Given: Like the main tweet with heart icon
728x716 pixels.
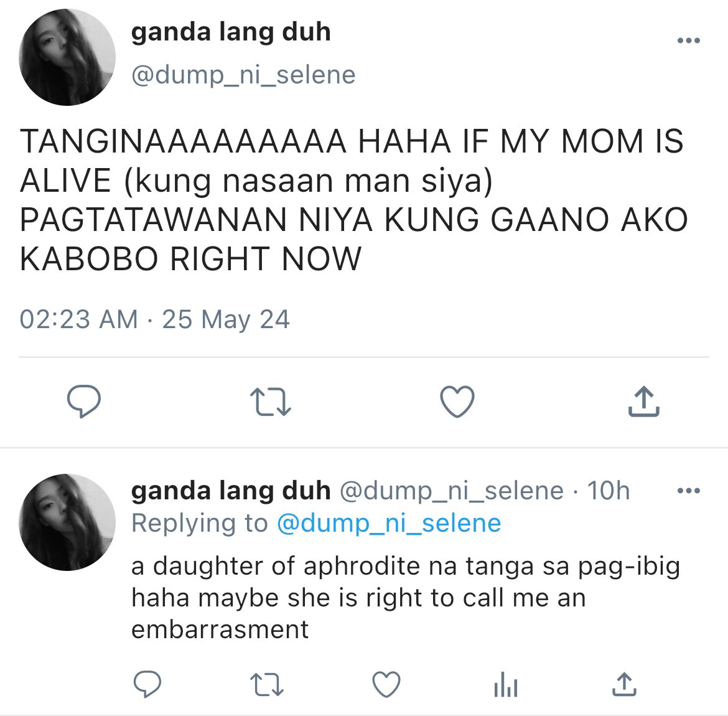Looking at the screenshot, I should point(457,402).
